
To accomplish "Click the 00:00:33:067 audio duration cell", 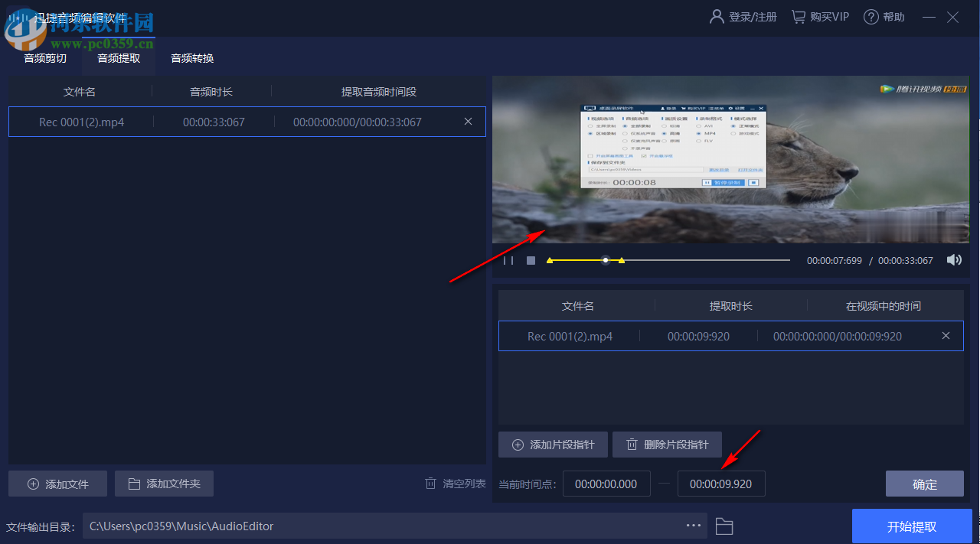I will [x=214, y=122].
